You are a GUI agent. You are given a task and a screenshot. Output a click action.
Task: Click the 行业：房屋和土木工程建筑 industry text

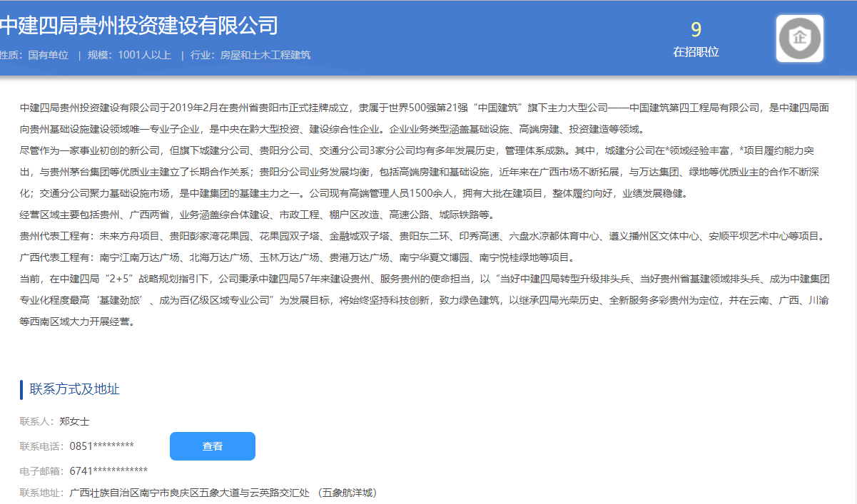(250, 55)
